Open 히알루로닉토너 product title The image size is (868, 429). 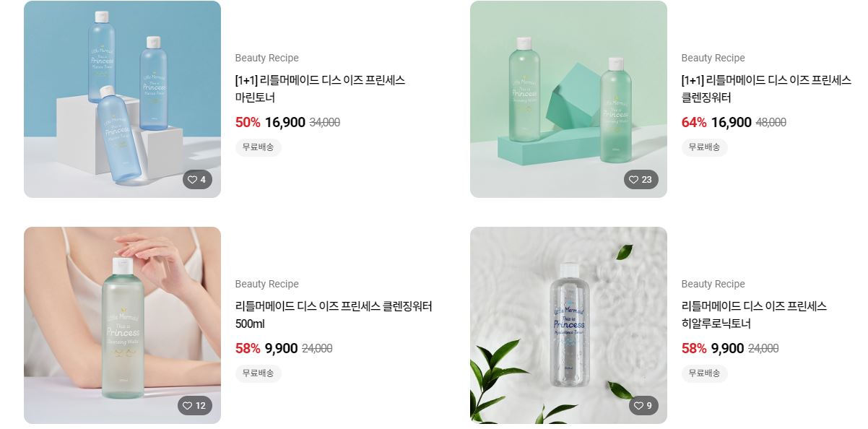point(754,315)
